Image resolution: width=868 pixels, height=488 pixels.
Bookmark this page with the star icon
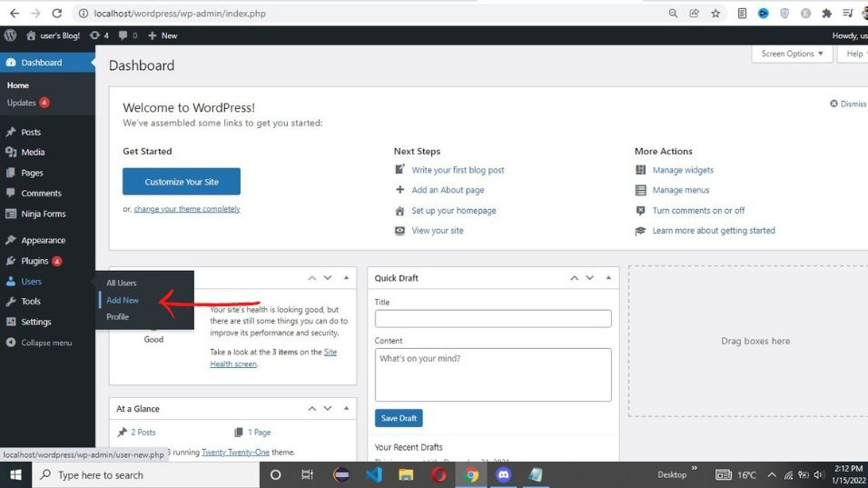tap(715, 14)
